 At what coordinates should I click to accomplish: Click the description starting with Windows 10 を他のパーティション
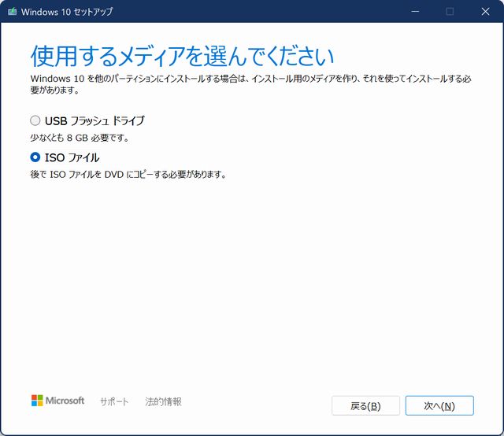[250, 84]
